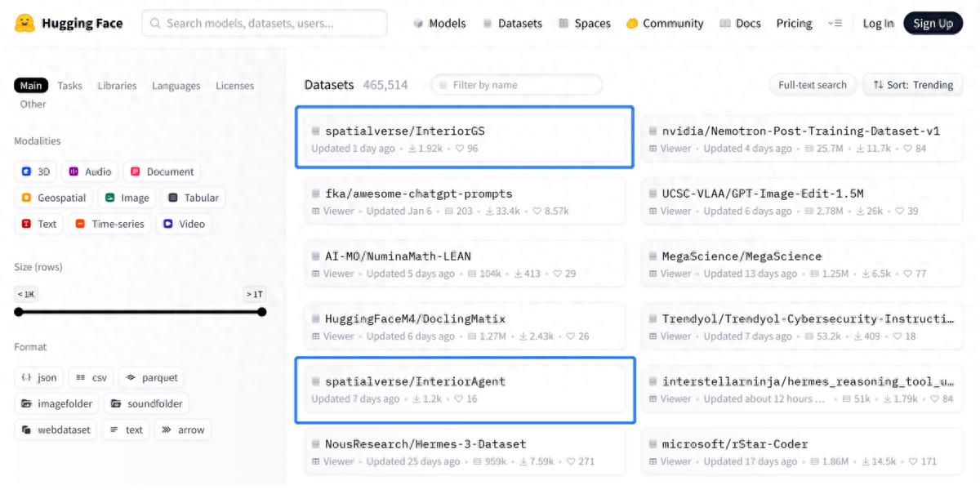Click the Community emoji icon in navbar
This screenshot has width=980, height=490.
632,24
